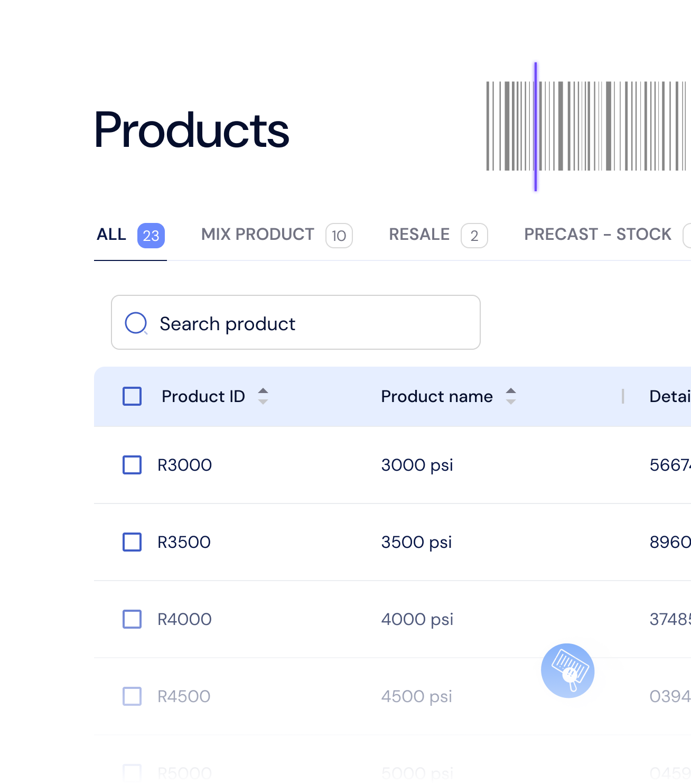Select the R3000 product ID cell
The width and height of the screenshot is (691, 784).
(x=184, y=465)
